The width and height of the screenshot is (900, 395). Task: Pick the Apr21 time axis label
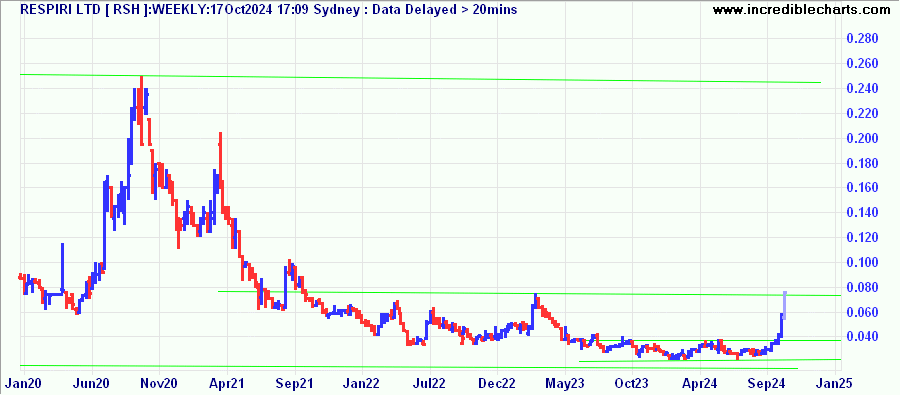227,381
